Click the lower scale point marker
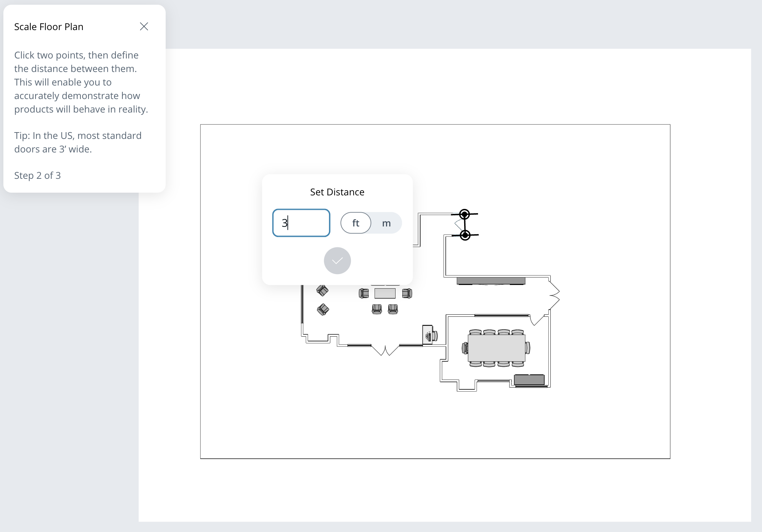 (465, 235)
